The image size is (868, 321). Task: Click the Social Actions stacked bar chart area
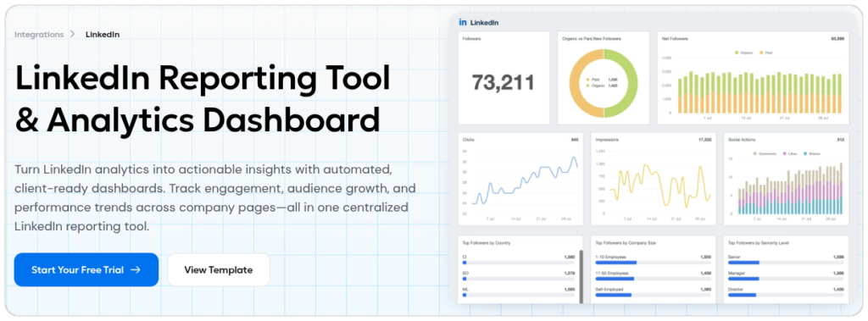click(790, 189)
